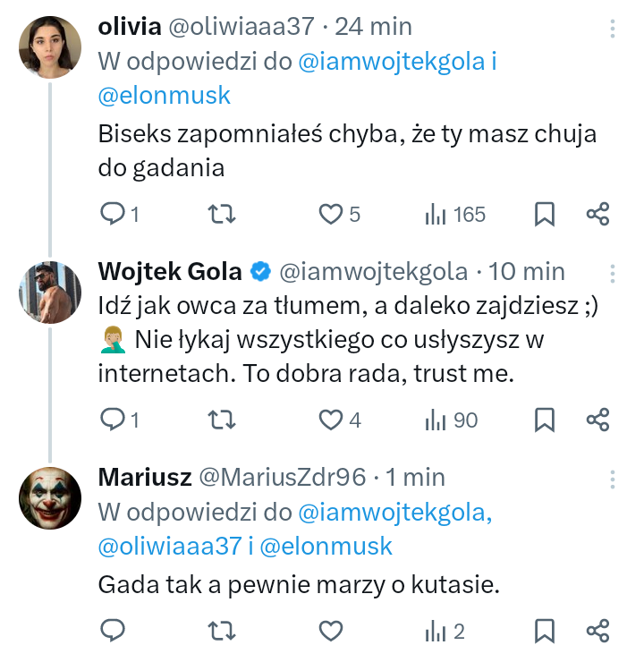Retweet Wojtek Gola's post
Image resolution: width=644 pixels, height=645 pixels.
221,419
